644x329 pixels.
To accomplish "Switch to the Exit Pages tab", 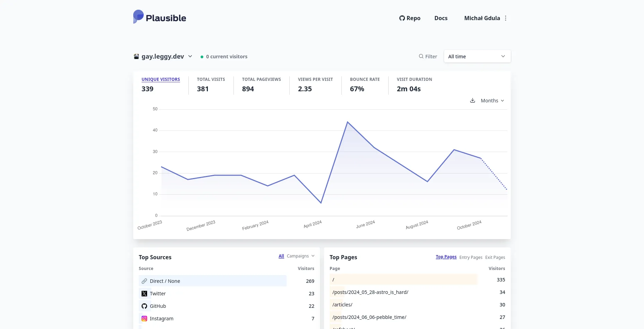I will pyautogui.click(x=495, y=258).
